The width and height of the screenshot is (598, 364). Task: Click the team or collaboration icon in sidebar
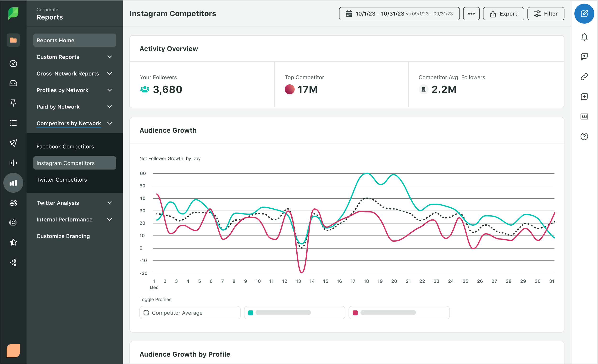pyautogui.click(x=13, y=202)
